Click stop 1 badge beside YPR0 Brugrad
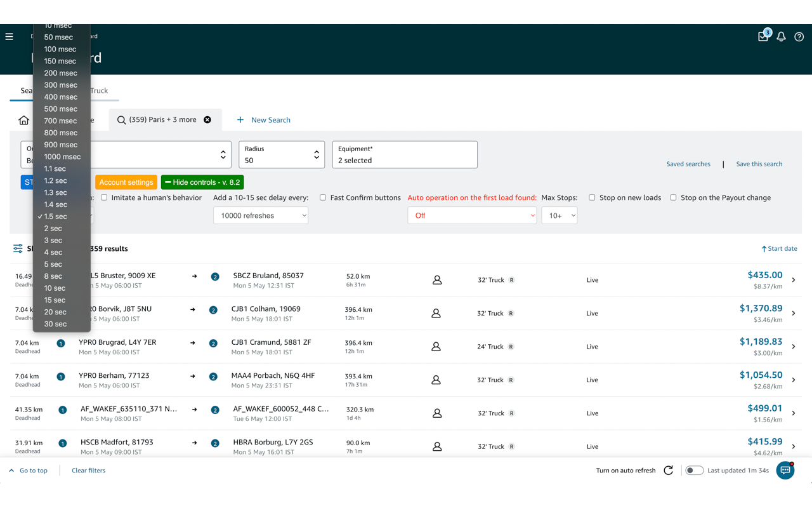This screenshot has width=812, height=508. pos(61,344)
